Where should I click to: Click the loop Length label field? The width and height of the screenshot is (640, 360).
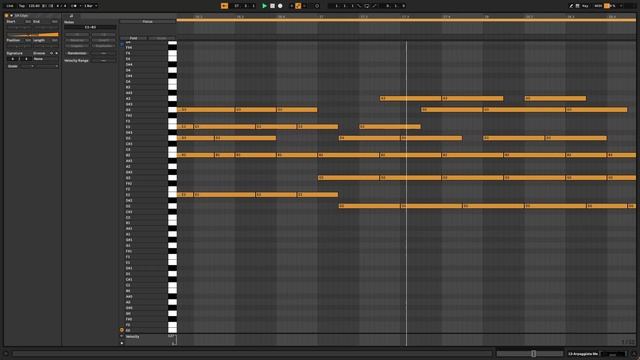(x=39, y=40)
